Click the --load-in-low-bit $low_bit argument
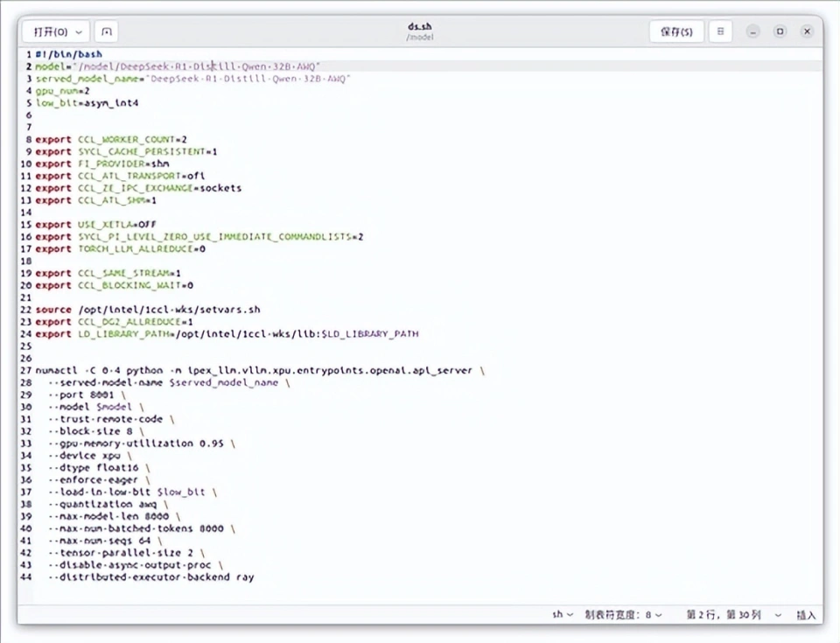 (132, 493)
